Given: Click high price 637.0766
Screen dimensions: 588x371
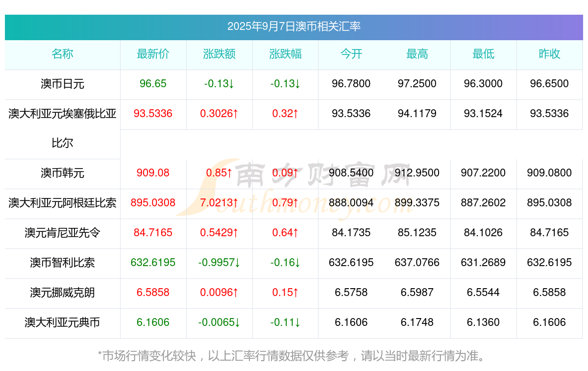Looking at the screenshot, I should 417,262.
